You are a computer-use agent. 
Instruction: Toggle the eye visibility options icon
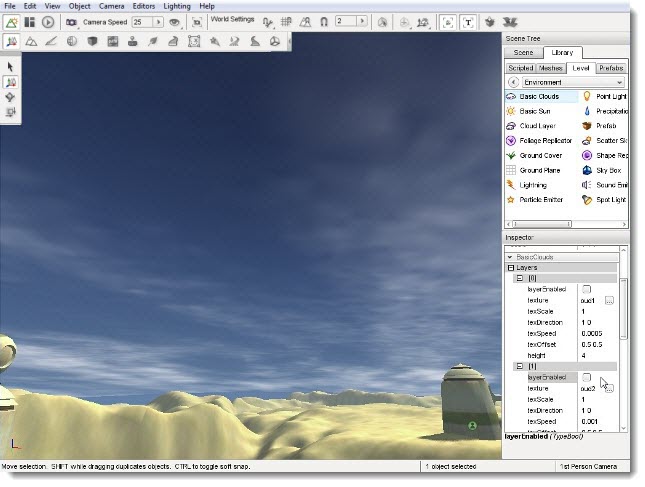pyautogui.click(x=175, y=22)
